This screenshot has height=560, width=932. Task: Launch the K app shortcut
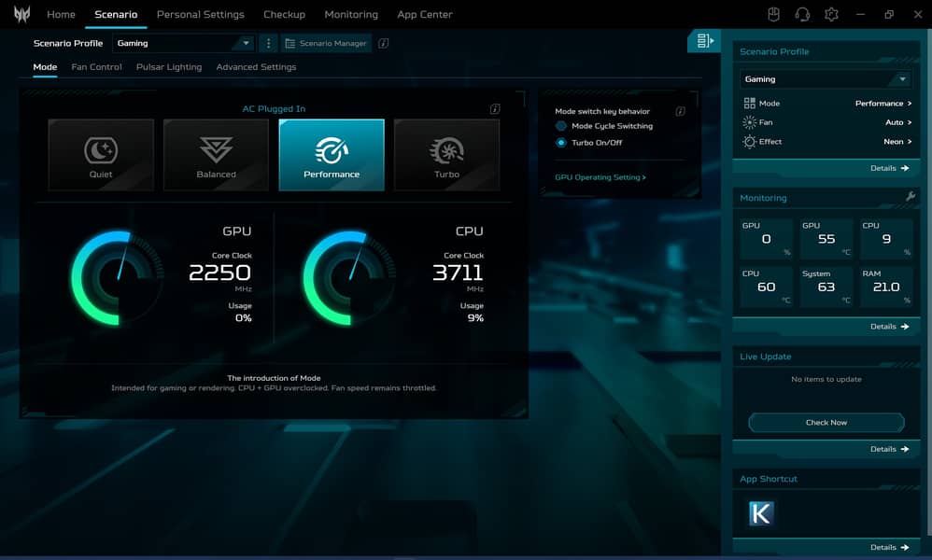[761, 513]
